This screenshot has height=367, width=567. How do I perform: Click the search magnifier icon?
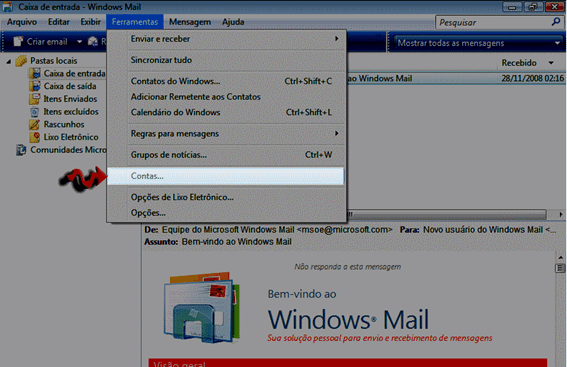[555, 22]
